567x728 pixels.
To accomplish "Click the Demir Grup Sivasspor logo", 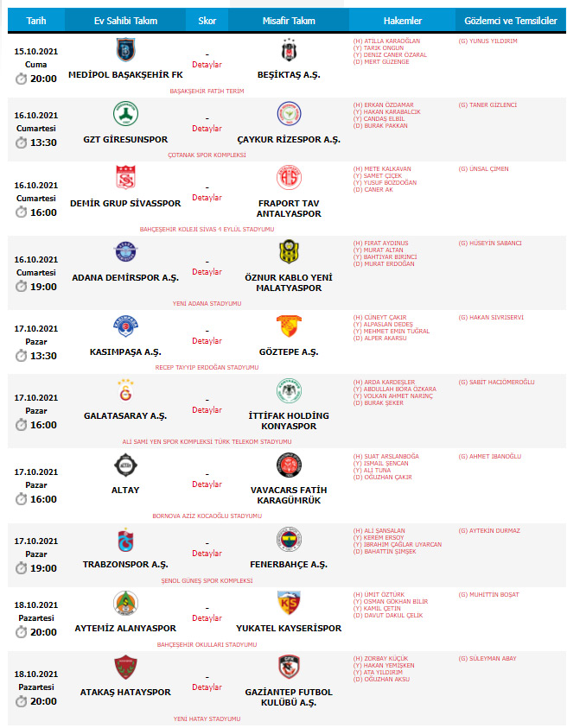I will [x=125, y=178].
